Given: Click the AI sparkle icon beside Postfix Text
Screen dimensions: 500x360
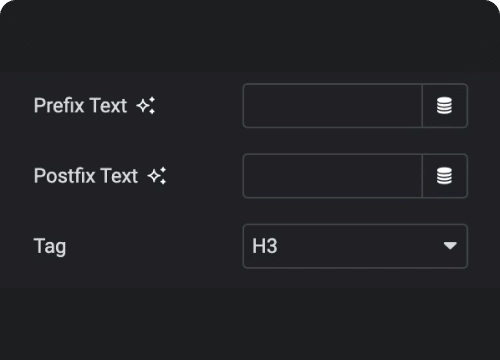Looking at the screenshot, I should click(x=157, y=176).
